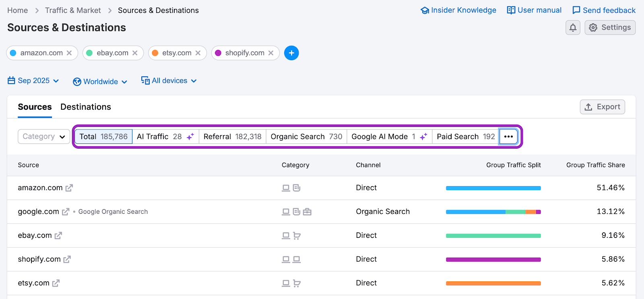
Task: Click the briefcase category icon in google.com row
Action: (307, 212)
